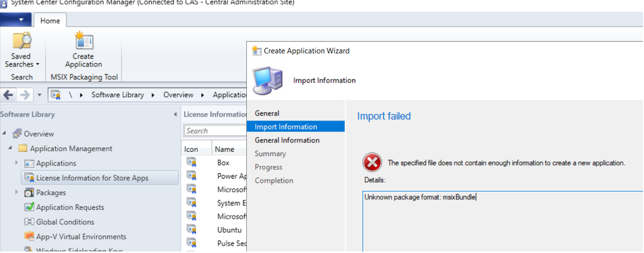The height and width of the screenshot is (253, 644).
Task: Click the license icon beside Pulse Sec
Action: (x=191, y=242)
